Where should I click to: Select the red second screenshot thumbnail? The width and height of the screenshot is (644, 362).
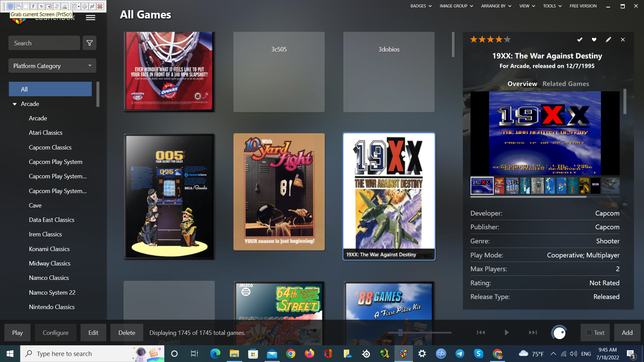pos(499,186)
